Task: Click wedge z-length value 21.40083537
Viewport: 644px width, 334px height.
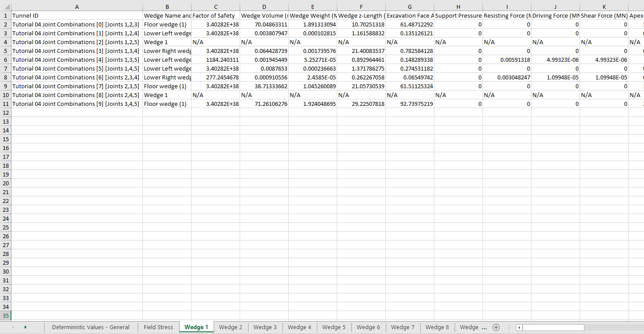Action: click(361, 51)
